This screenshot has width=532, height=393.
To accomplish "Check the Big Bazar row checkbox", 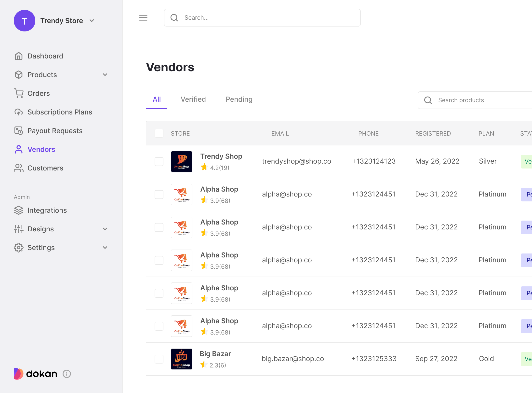I will click(159, 359).
